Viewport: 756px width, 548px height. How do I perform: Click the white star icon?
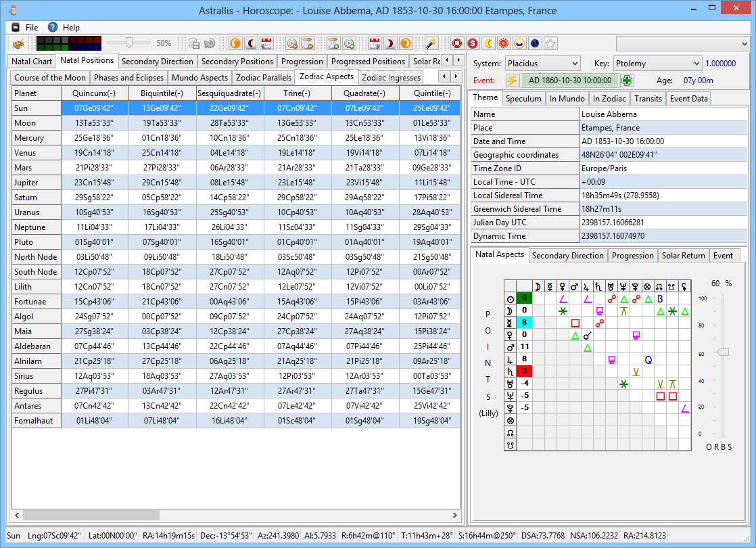tap(550, 44)
